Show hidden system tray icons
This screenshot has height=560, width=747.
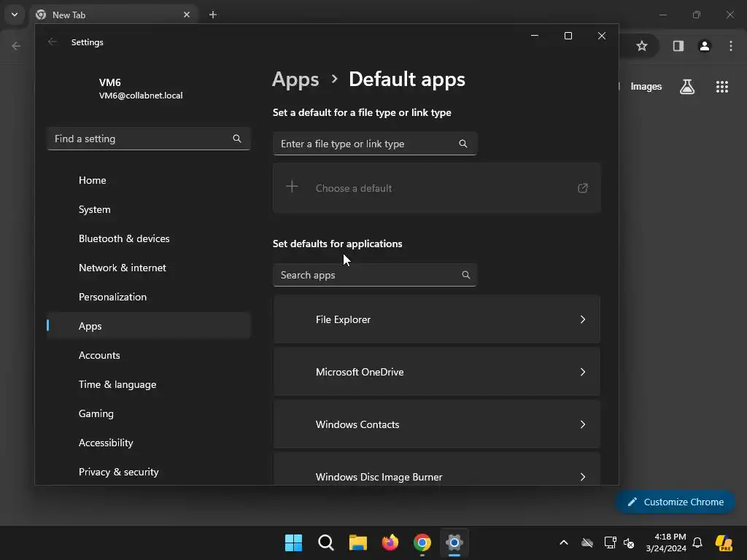click(x=564, y=542)
